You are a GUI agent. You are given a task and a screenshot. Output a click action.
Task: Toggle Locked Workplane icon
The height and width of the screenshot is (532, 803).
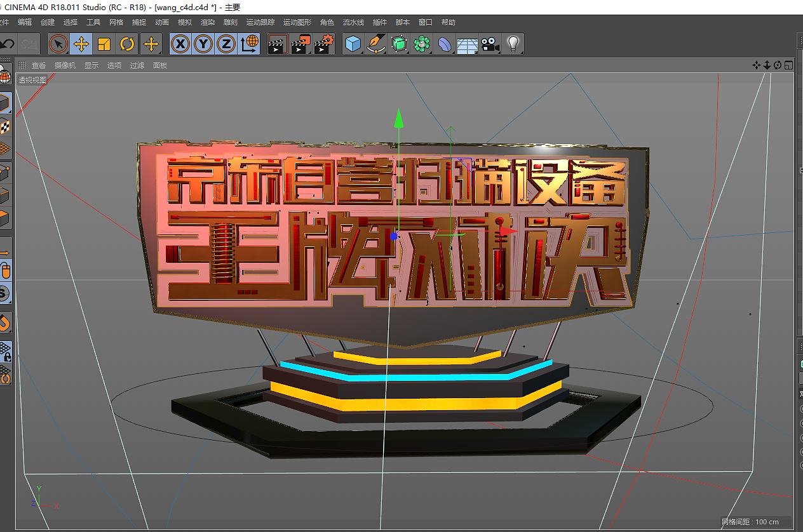[x=5, y=352]
